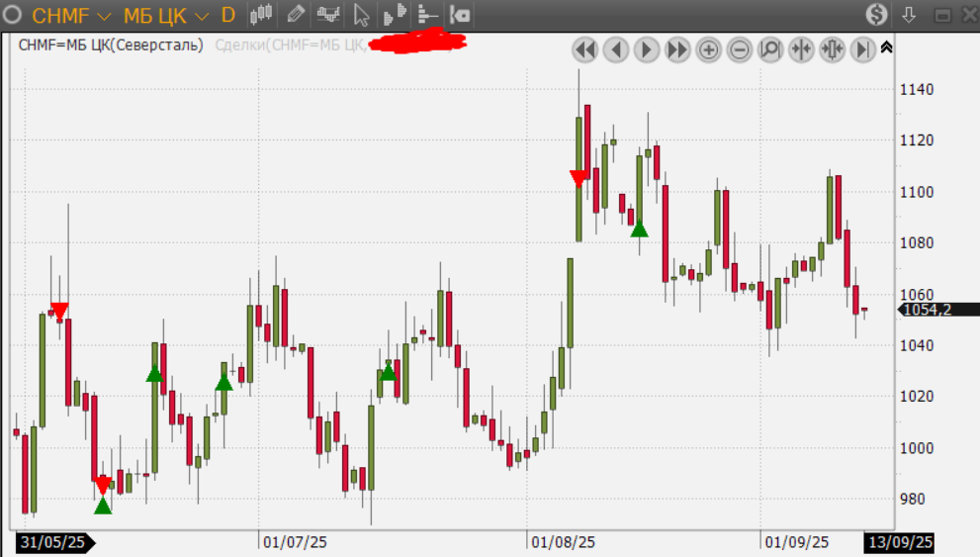Click the CHMF=МБ ЦК(Северсталь) legend label
This screenshot has height=557, width=980.
click(110, 45)
